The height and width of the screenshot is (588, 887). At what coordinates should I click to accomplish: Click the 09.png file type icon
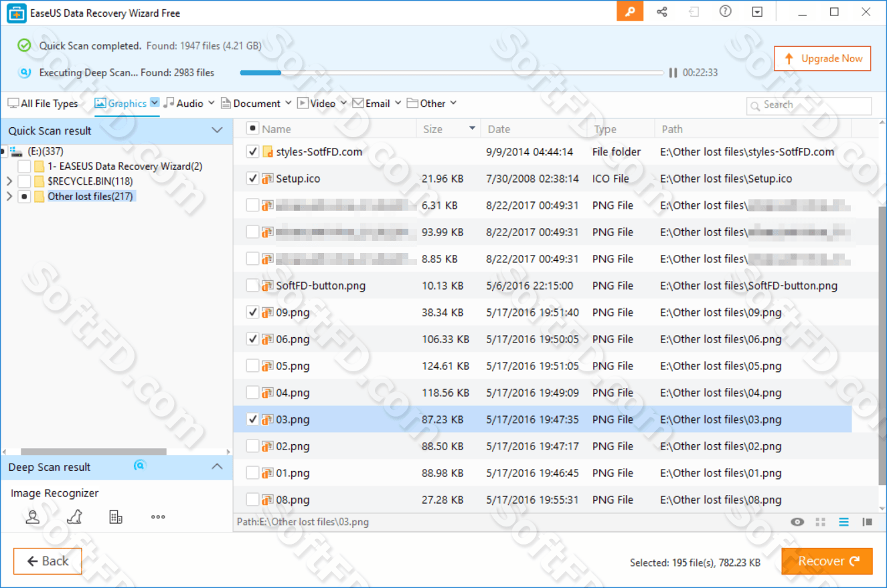point(267,312)
